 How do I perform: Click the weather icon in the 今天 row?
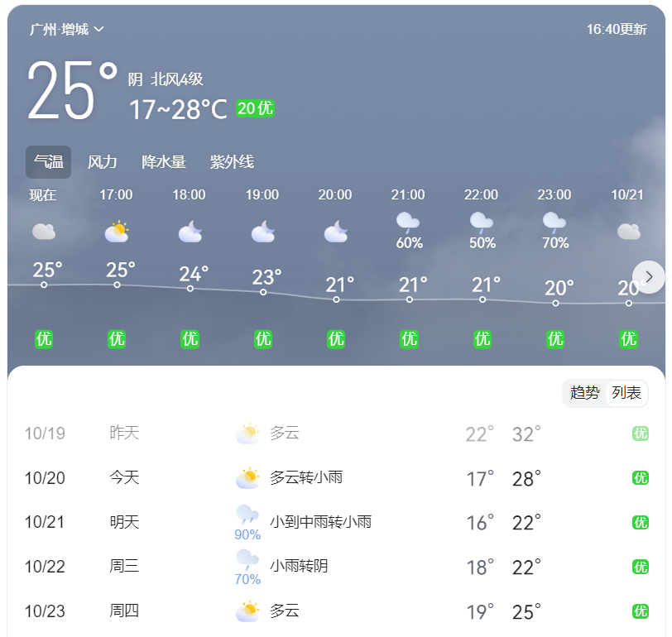(247, 478)
